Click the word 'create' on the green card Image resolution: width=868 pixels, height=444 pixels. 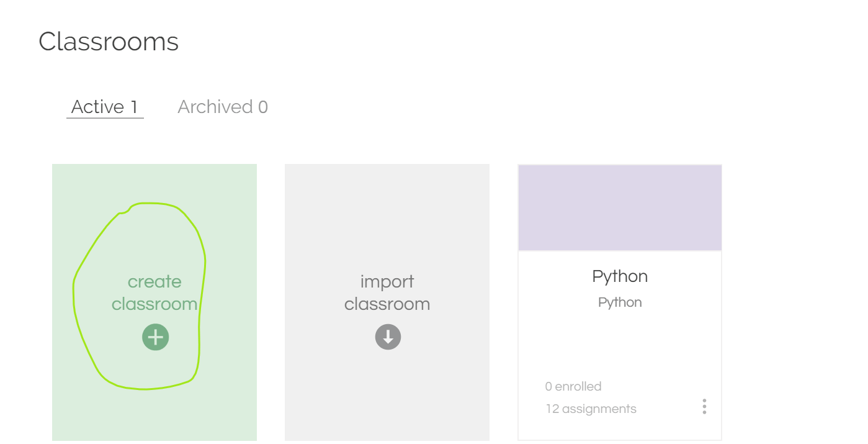[x=154, y=282]
